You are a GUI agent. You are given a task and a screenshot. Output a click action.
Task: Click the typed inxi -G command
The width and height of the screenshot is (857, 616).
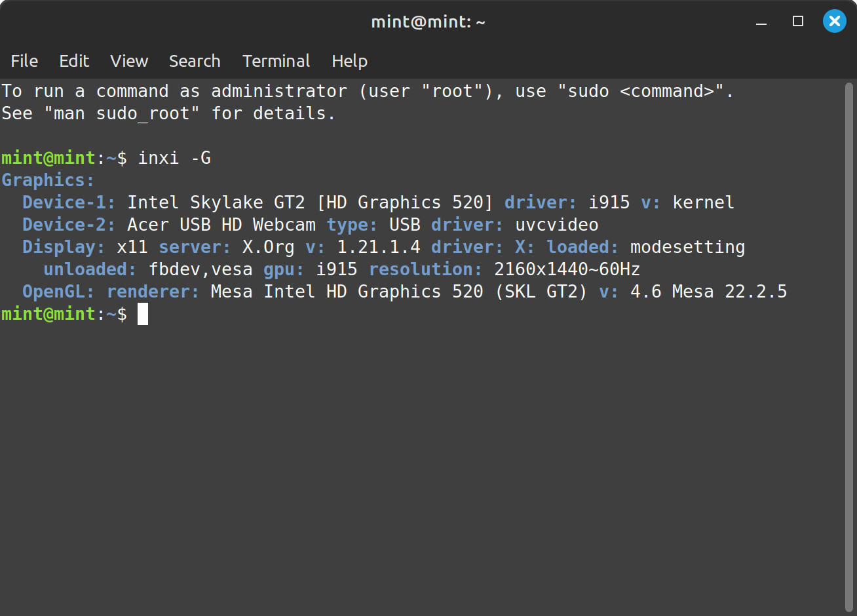(174, 158)
